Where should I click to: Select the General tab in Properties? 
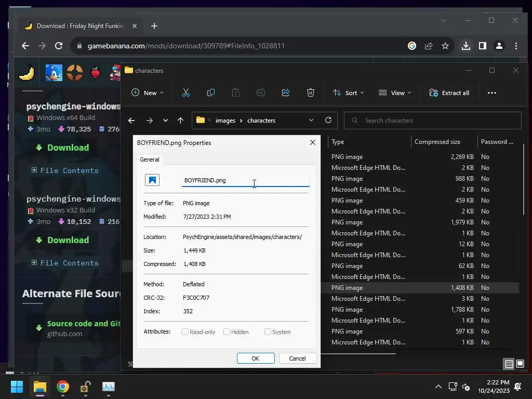click(150, 159)
